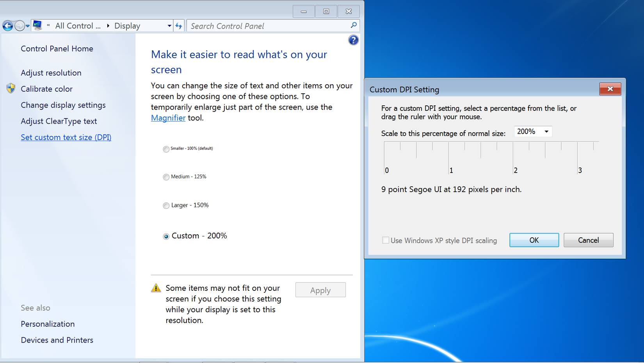Click the search magnifier icon

354,25
